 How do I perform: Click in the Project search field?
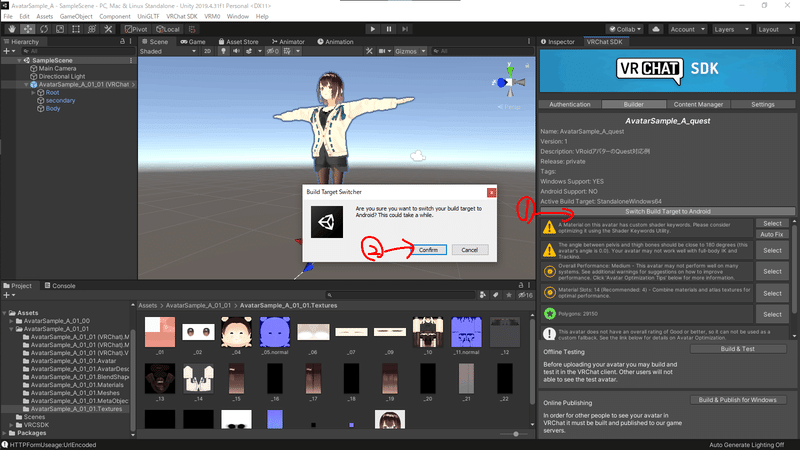(401, 295)
